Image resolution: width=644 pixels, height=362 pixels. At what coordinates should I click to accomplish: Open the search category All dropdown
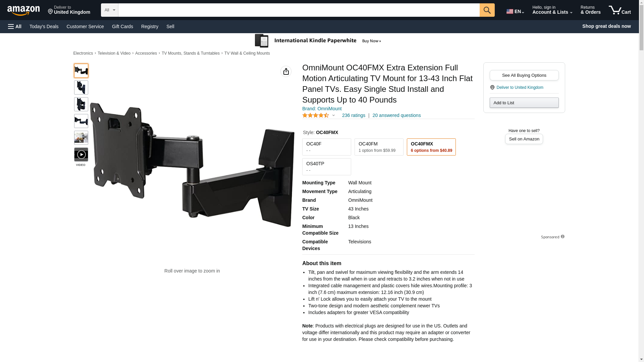click(x=109, y=10)
